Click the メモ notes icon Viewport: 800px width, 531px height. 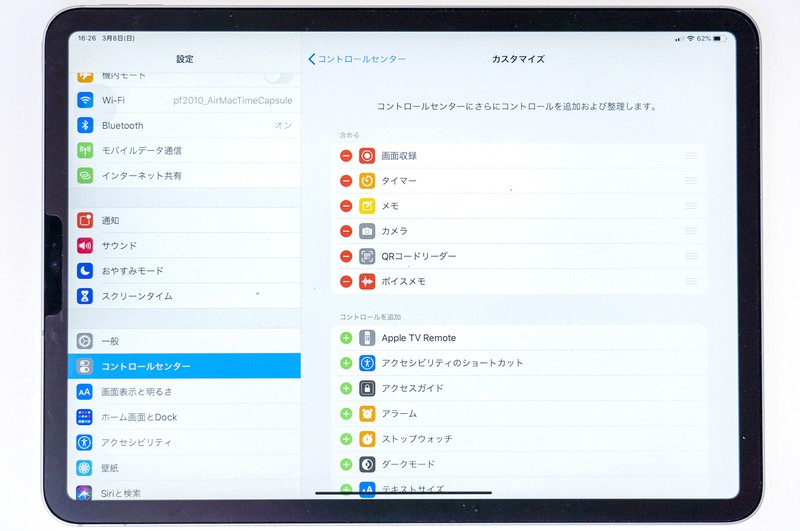click(x=367, y=206)
